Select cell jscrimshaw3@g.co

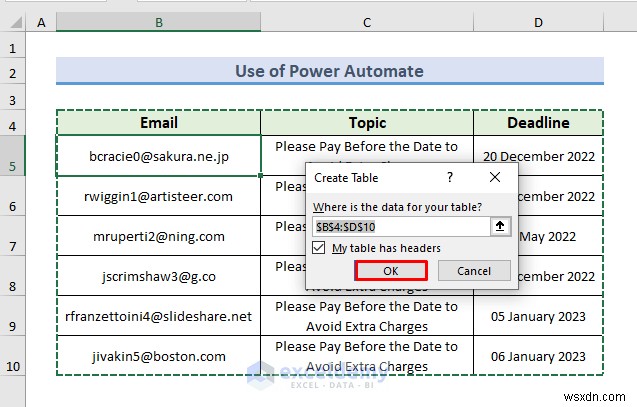click(x=158, y=276)
